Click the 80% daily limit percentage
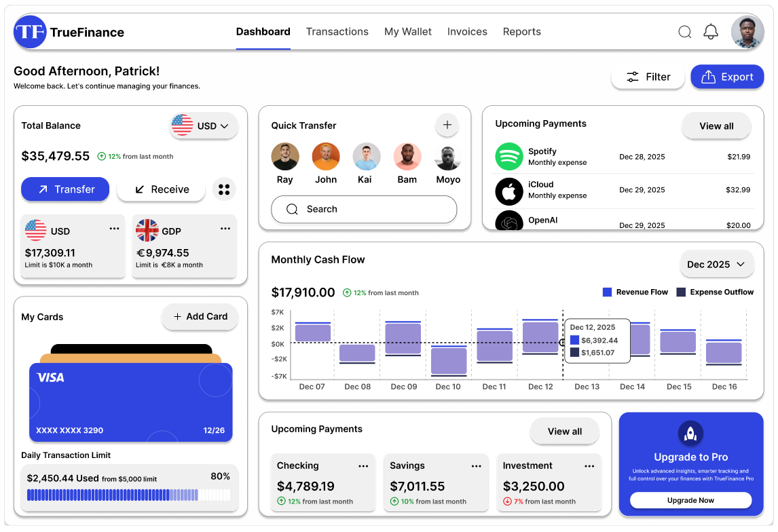The width and height of the screenshot is (778, 532). pyautogui.click(x=221, y=476)
